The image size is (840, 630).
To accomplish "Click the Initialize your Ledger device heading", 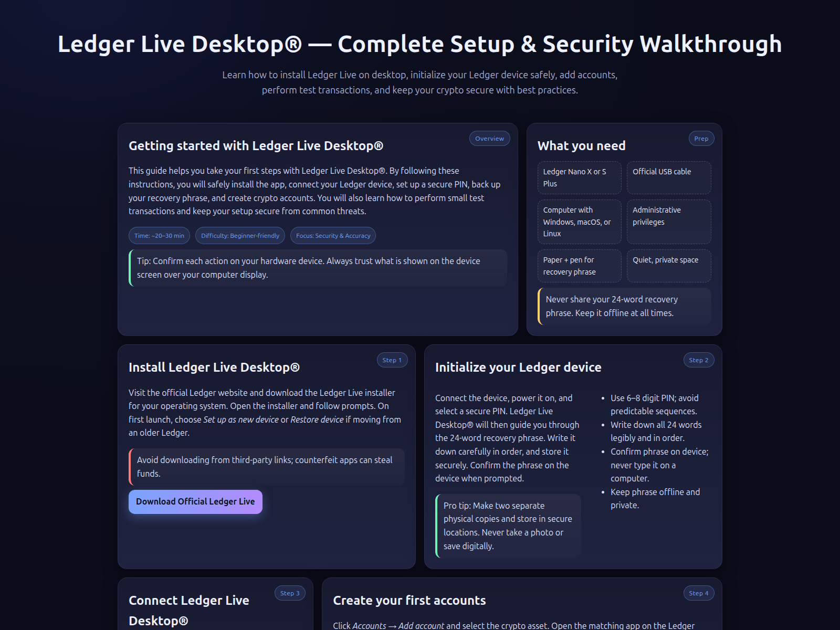I will (518, 367).
